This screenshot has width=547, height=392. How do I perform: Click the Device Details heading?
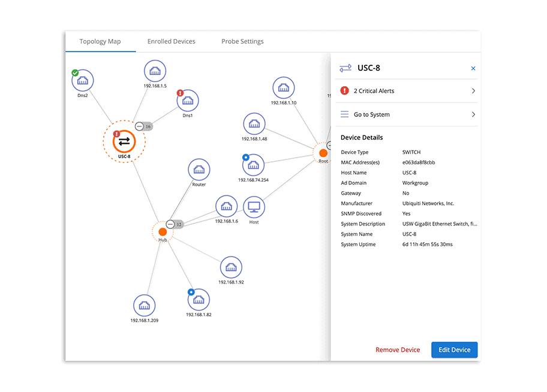click(362, 137)
